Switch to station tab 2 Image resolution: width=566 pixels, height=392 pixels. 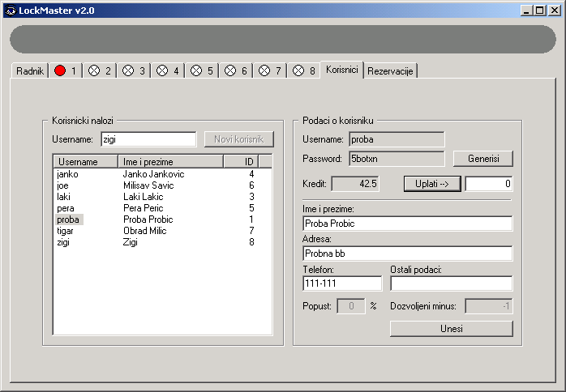[x=100, y=70]
